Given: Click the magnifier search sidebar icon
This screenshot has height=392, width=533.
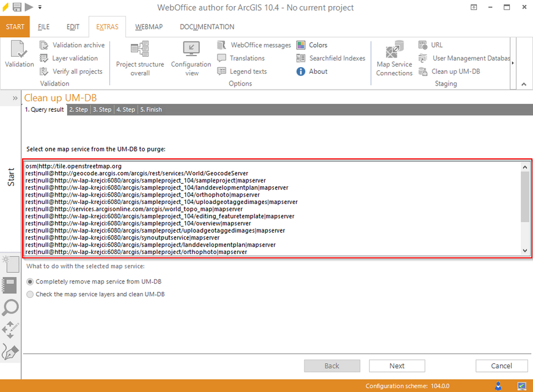Looking at the screenshot, I should pos(10,307).
